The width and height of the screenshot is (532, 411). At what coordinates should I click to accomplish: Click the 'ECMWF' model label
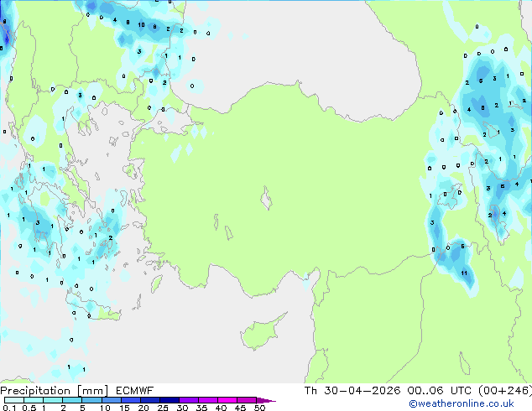(x=135, y=391)
